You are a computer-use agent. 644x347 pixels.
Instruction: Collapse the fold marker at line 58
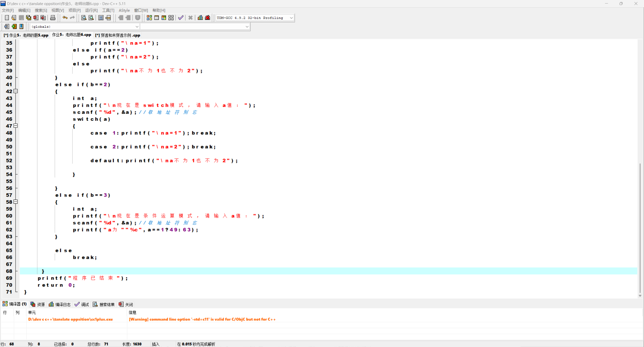pyautogui.click(x=16, y=202)
